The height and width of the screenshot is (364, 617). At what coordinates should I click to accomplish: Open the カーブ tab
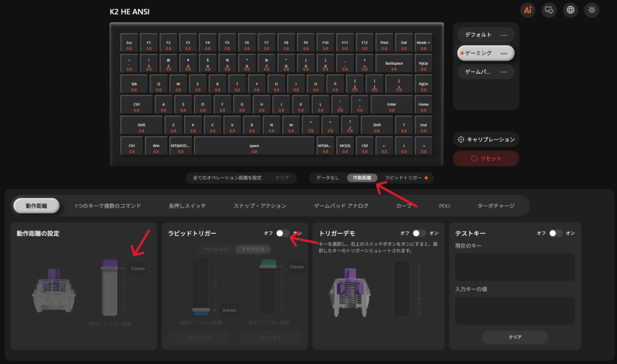[x=404, y=206]
